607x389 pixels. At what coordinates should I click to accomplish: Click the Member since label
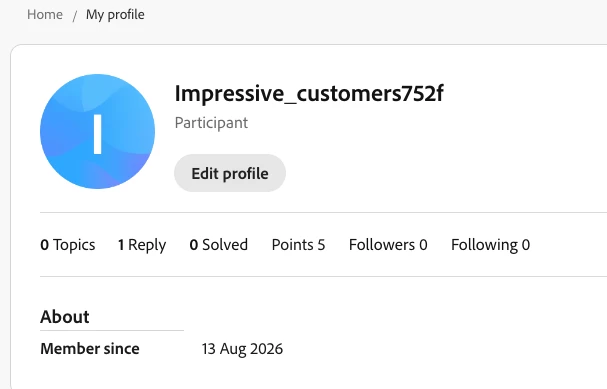tap(90, 349)
